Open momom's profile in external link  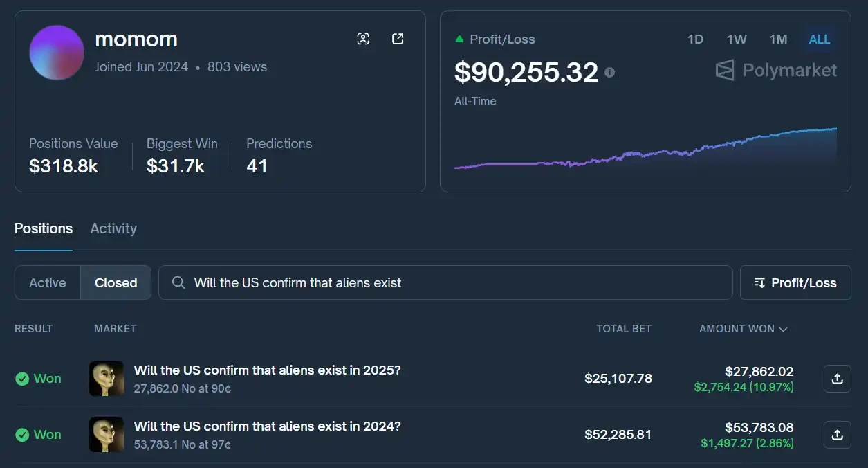click(398, 39)
